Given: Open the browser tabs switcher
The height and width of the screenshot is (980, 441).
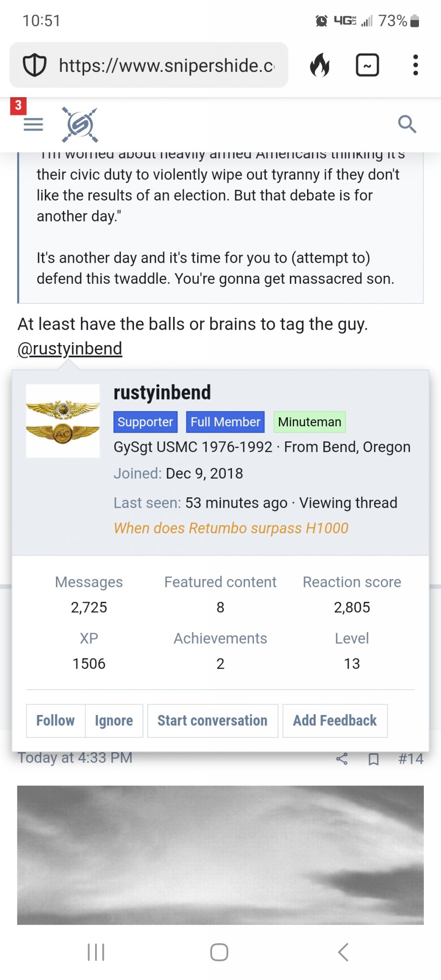Looking at the screenshot, I should tap(367, 65).
